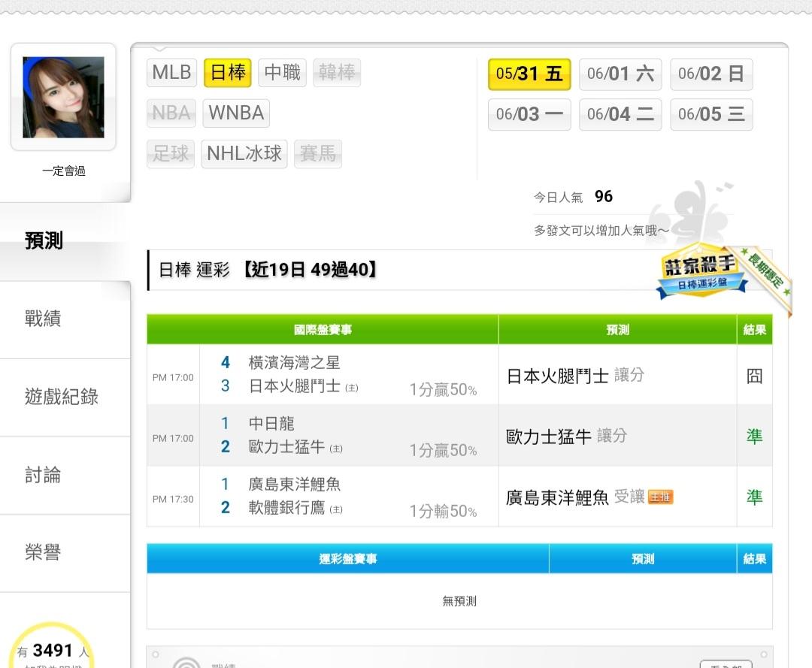Select date 06/05 三

pyautogui.click(x=711, y=114)
